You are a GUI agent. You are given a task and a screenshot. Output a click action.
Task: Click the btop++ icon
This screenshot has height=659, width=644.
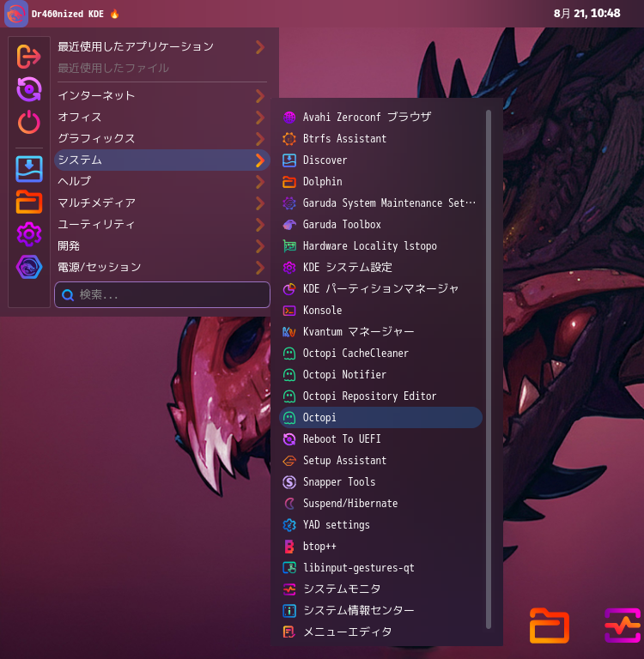click(x=289, y=546)
